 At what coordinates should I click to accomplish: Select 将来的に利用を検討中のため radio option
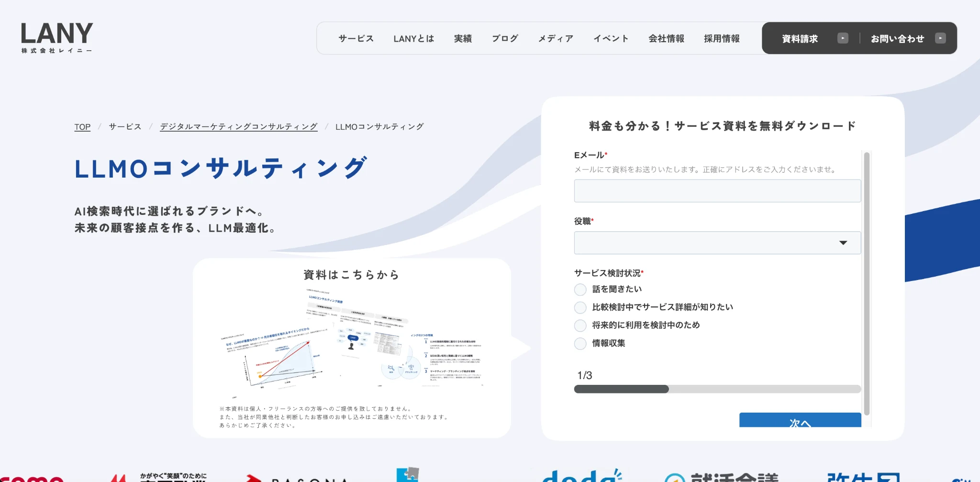pyautogui.click(x=580, y=325)
